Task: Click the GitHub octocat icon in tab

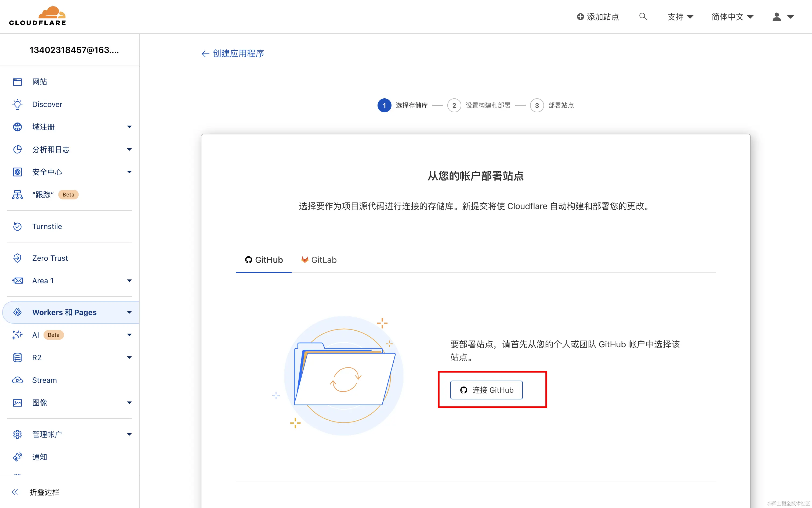Action: point(248,260)
